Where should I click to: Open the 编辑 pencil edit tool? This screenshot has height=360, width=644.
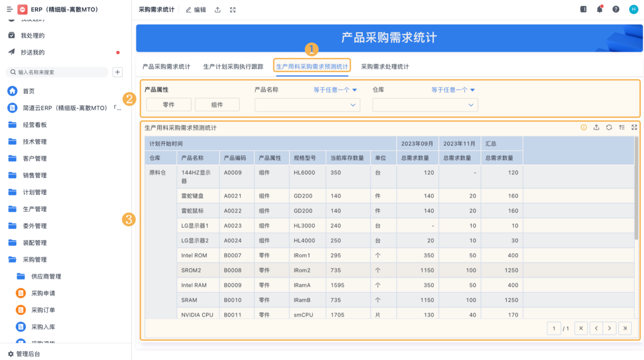[x=195, y=9]
